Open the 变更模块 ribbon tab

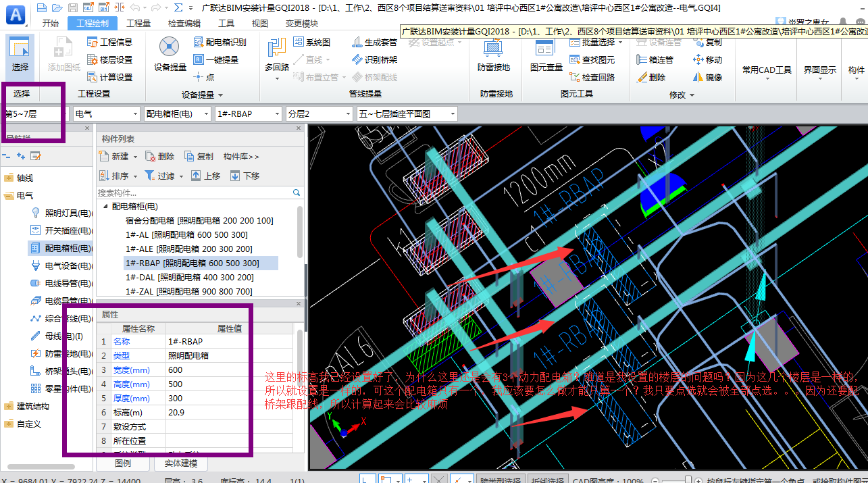click(302, 23)
